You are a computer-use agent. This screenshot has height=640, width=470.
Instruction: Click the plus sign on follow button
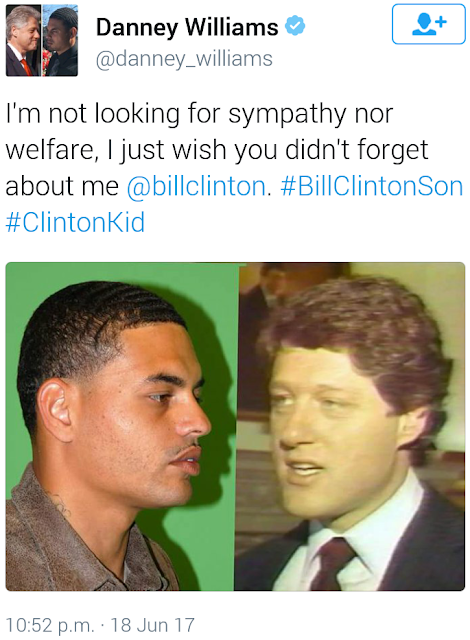442,20
